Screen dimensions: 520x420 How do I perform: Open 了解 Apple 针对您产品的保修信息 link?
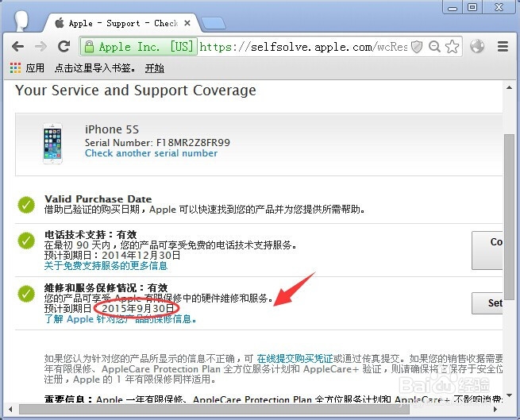(x=120, y=319)
